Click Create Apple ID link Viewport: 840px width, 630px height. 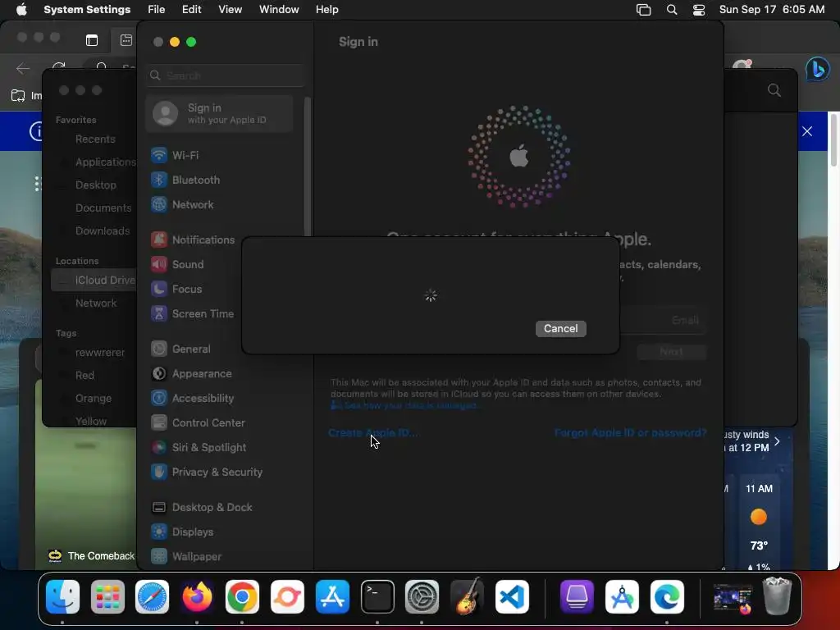click(373, 433)
